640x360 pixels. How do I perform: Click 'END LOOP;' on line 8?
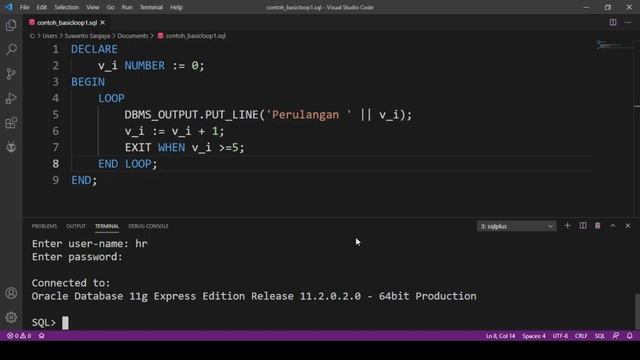click(x=127, y=164)
